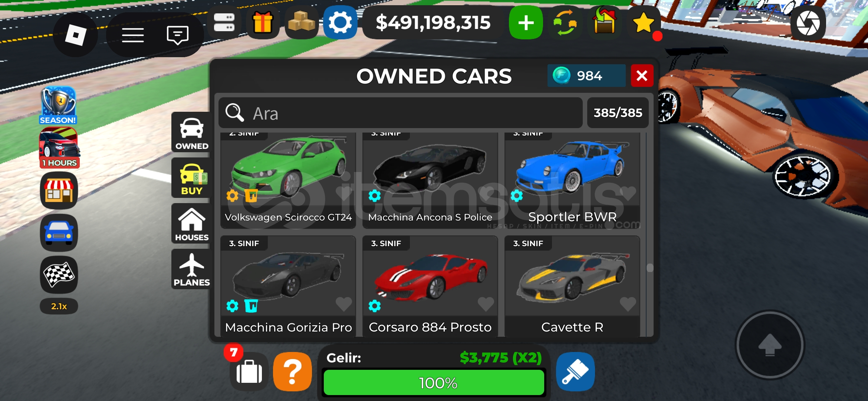Screen dimensions: 868x401
Task: Open the checkered flag races icon
Action: [59, 275]
